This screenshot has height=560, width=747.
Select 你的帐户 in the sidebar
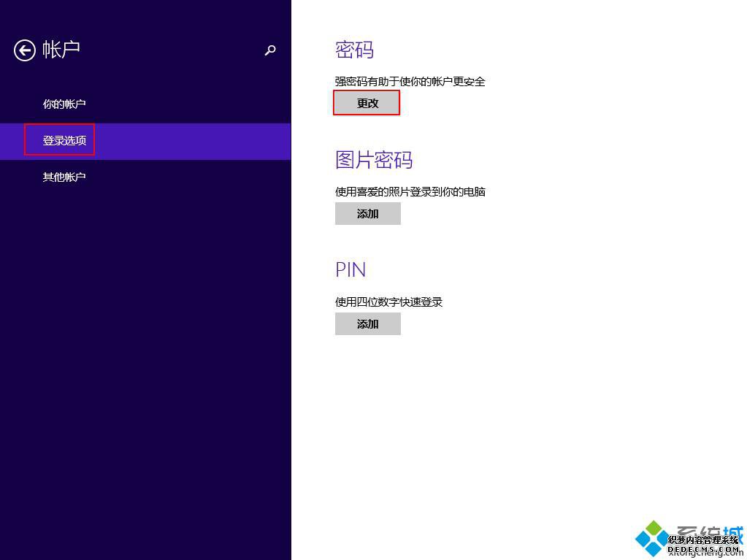point(64,104)
